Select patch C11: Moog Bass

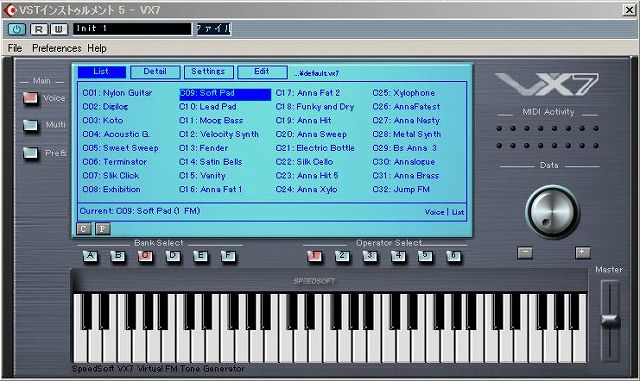coord(211,121)
